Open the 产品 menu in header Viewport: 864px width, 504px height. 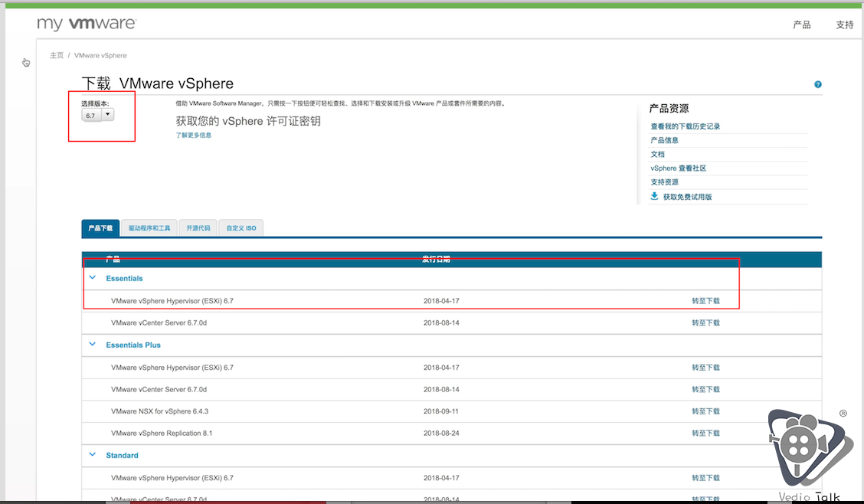tap(802, 25)
